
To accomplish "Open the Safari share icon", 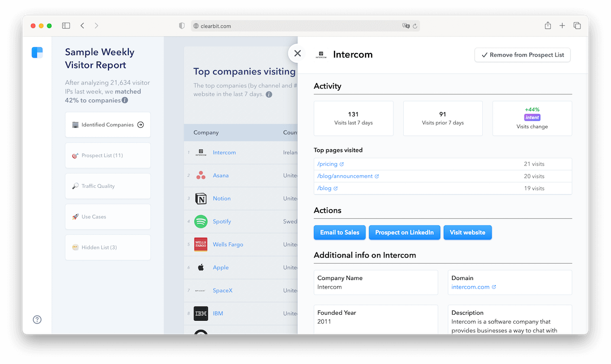I will pyautogui.click(x=548, y=25).
